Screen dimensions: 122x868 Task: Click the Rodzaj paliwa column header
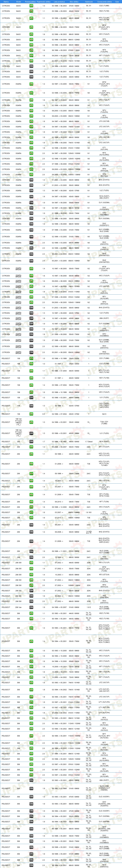(31, 1)
